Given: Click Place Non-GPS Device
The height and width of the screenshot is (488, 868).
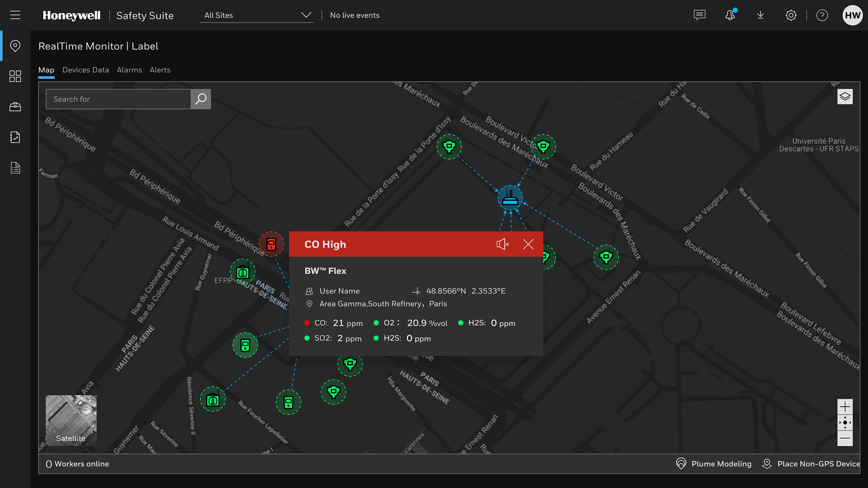Looking at the screenshot, I should pos(811,464).
